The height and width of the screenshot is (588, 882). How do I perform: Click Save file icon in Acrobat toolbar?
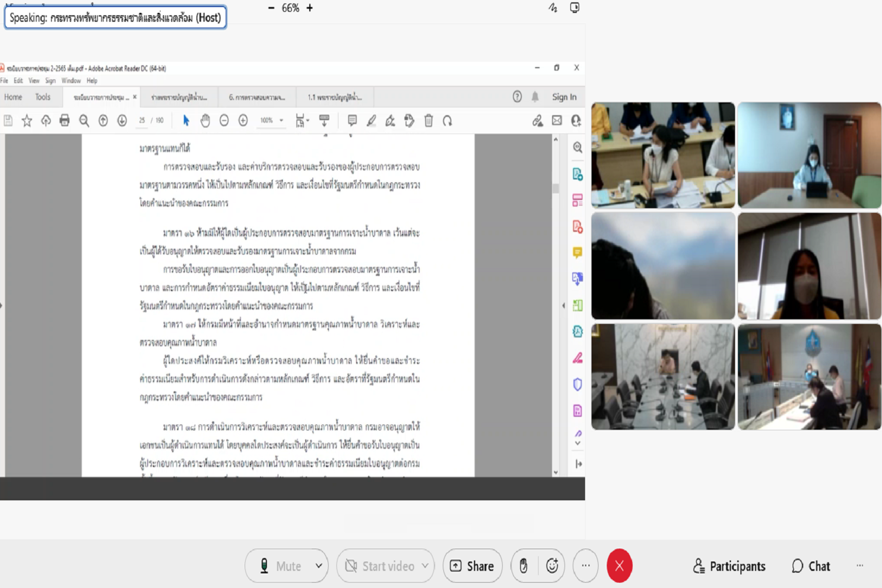(8, 121)
